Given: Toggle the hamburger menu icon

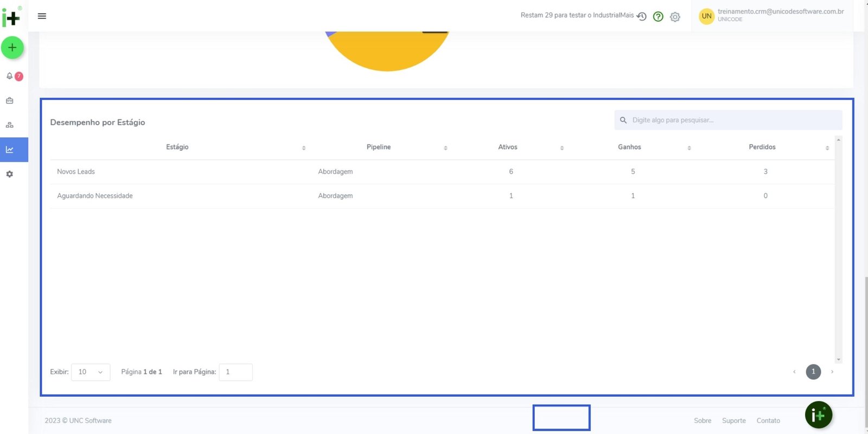Looking at the screenshot, I should 42,16.
